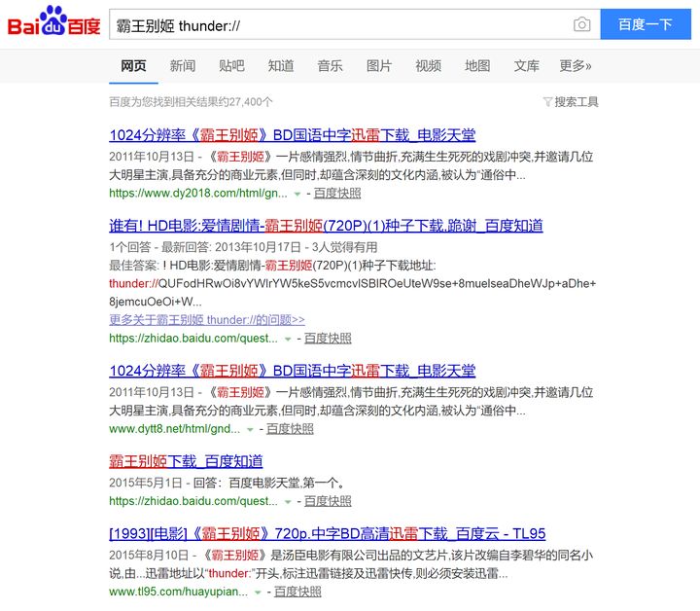Go to the 知道 tab
The image size is (700, 611).
click(x=281, y=65)
